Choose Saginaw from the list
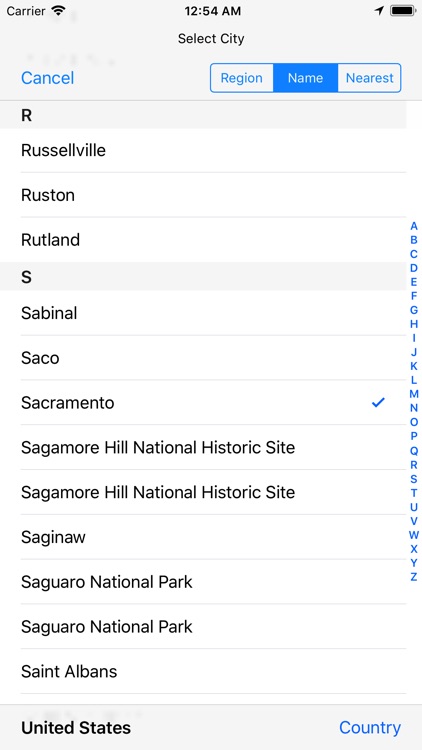The image size is (422, 750). click(203, 537)
